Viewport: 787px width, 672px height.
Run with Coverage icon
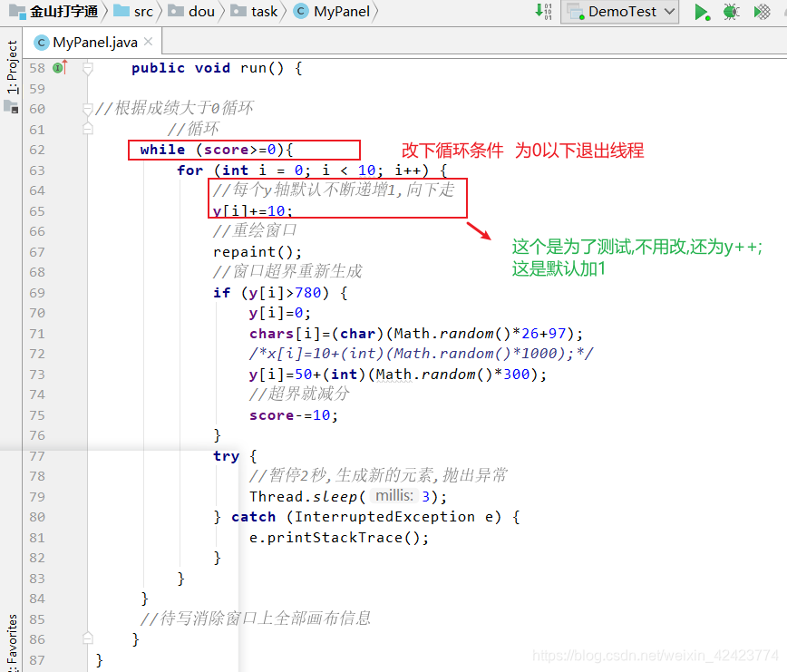click(762, 12)
